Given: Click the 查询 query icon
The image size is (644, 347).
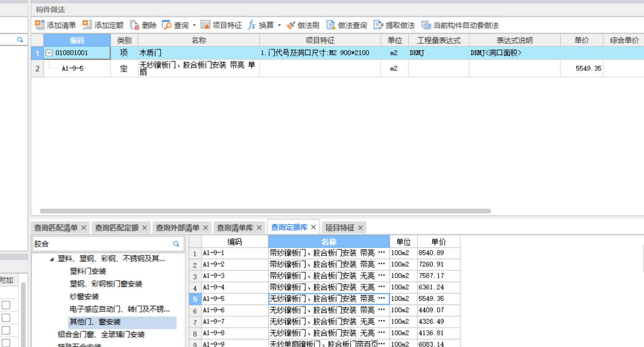Looking at the screenshot, I should click(x=167, y=25).
